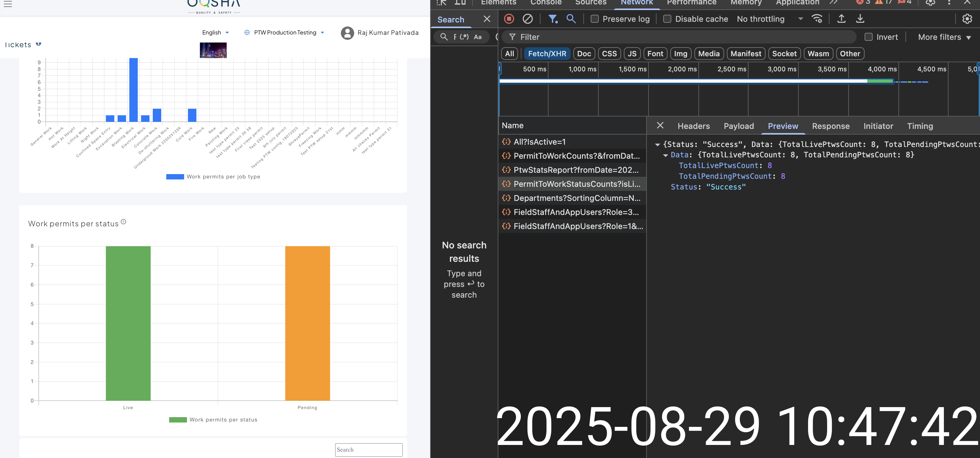Open the hamburger menu in OQSHA app
Viewport: 980px width, 458px height.
[8, 4]
